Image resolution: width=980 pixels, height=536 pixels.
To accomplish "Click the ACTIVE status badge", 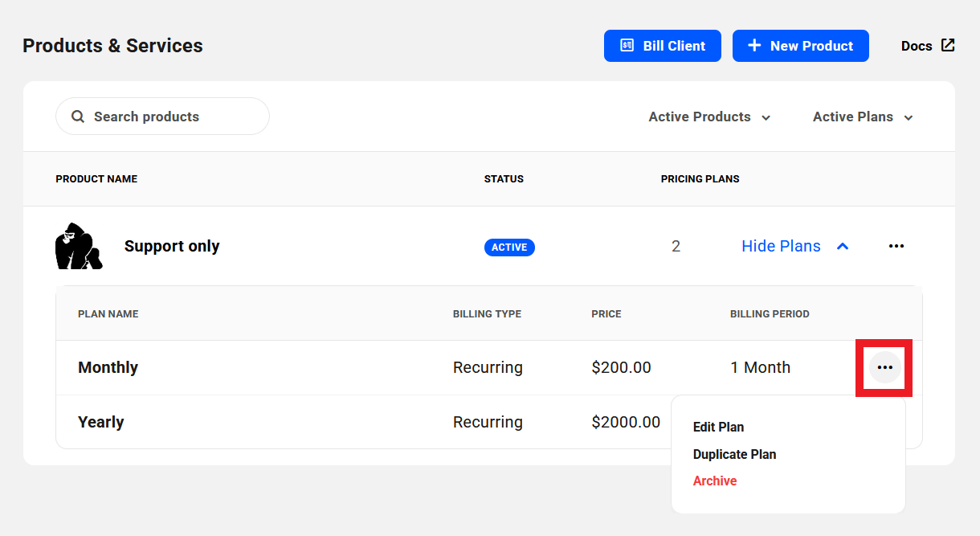I will pos(509,248).
